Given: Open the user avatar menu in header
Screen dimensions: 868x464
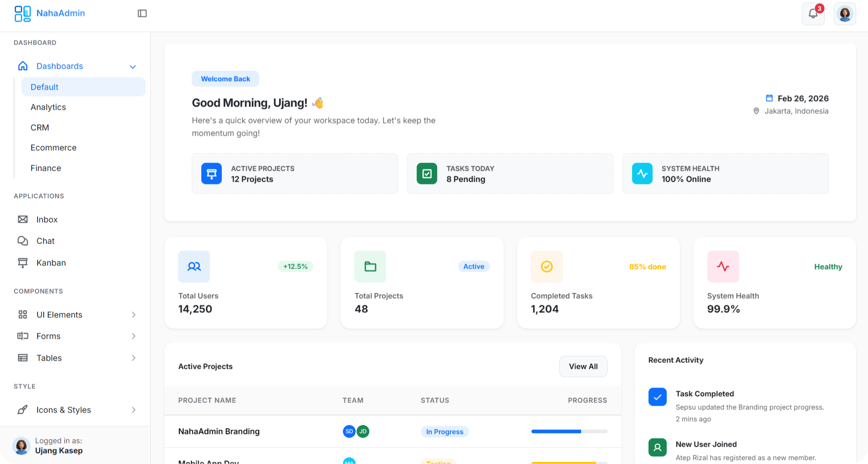Looking at the screenshot, I should point(845,14).
